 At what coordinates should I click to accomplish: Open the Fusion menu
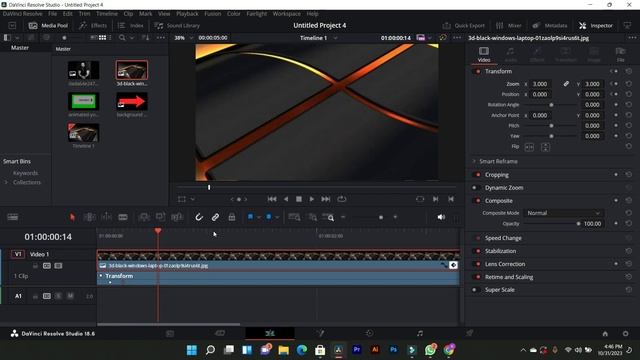(212, 14)
